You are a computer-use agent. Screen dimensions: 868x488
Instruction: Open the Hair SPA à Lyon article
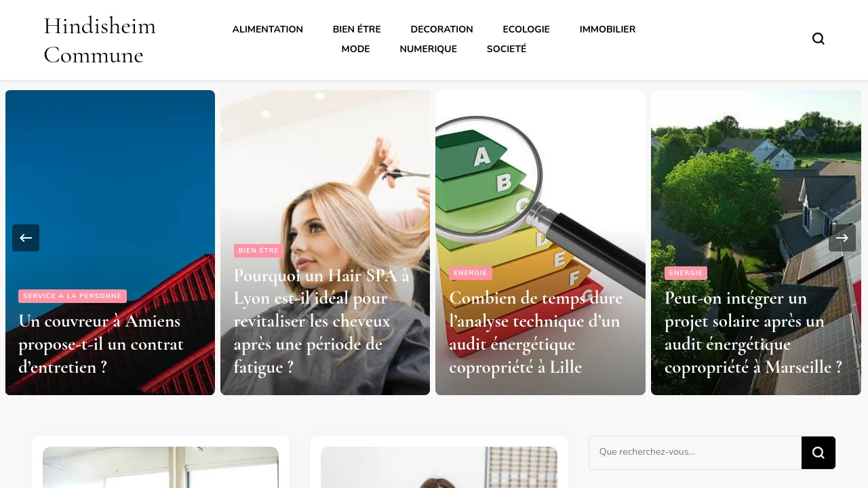(322, 321)
